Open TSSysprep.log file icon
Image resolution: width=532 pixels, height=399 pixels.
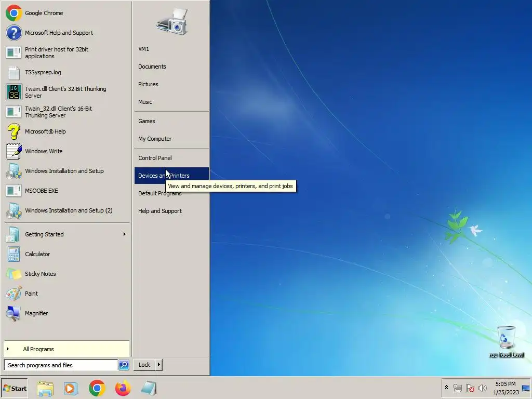pos(14,72)
